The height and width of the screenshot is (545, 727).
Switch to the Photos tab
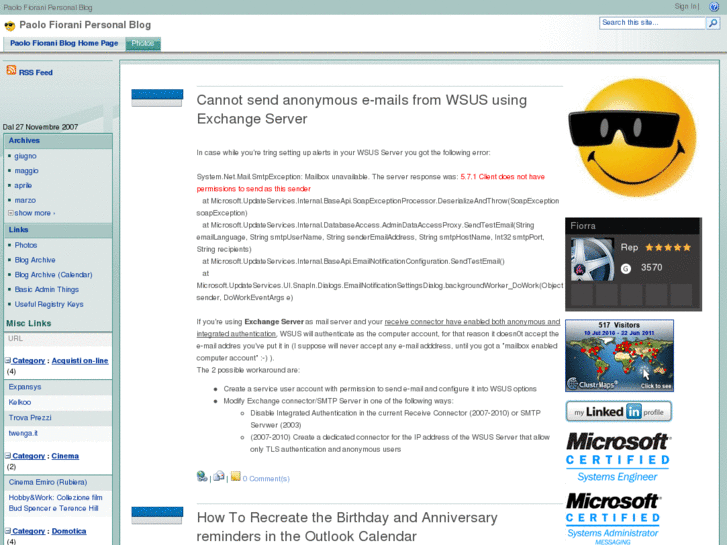tap(143, 43)
